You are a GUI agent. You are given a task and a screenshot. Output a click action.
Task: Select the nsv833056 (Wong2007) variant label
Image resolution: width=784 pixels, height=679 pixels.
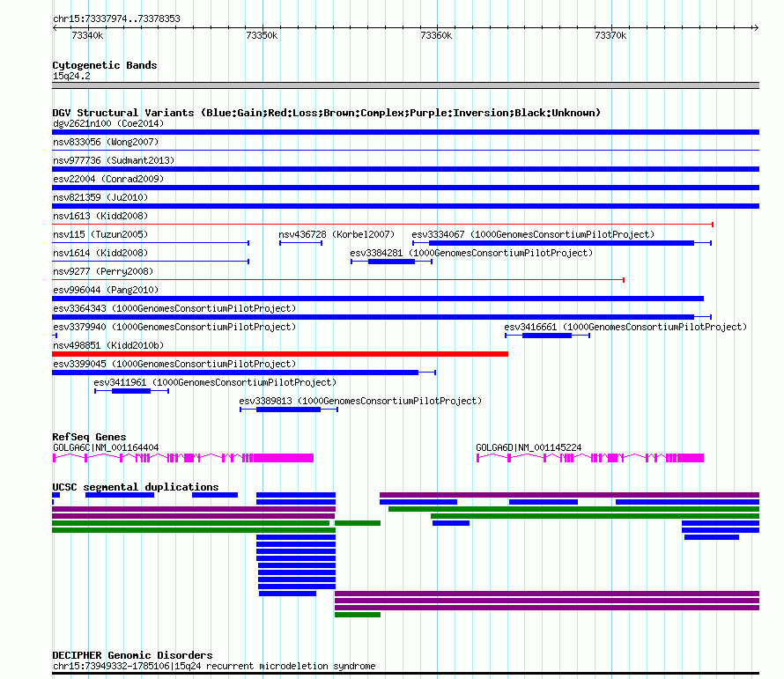[106, 142]
